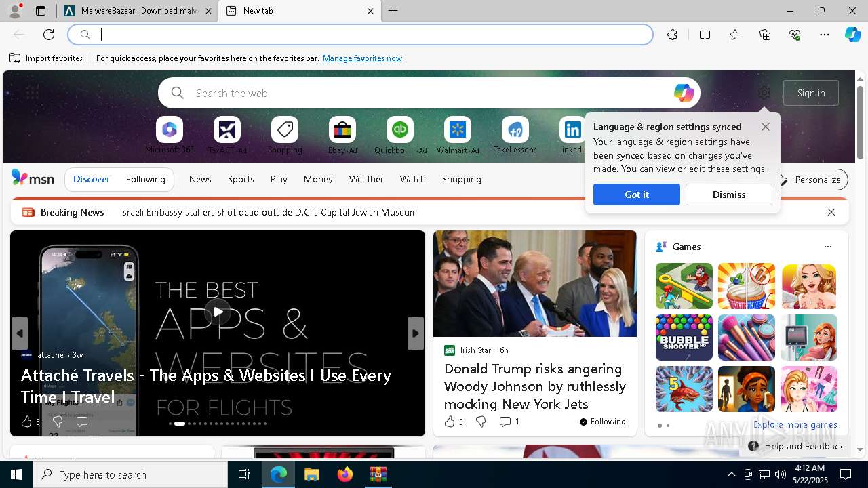Click Got it in sync popup
Viewport: 868px width, 488px height.
coord(637,195)
